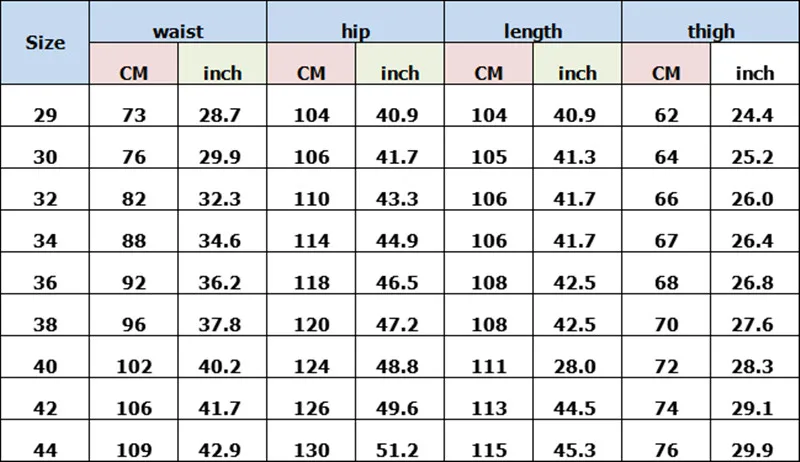This screenshot has width=800, height=462.
Task: Click the pink CM cell under waist
Action: pyautogui.click(x=134, y=64)
